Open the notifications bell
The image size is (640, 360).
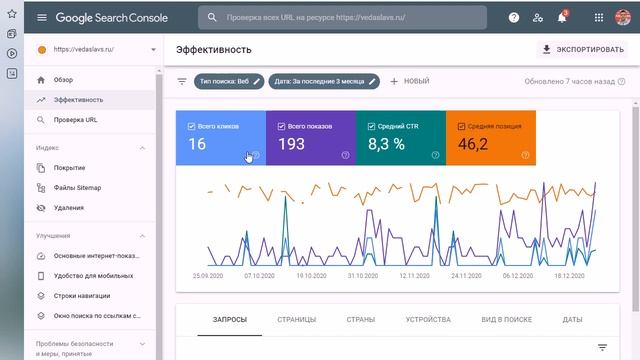562,18
